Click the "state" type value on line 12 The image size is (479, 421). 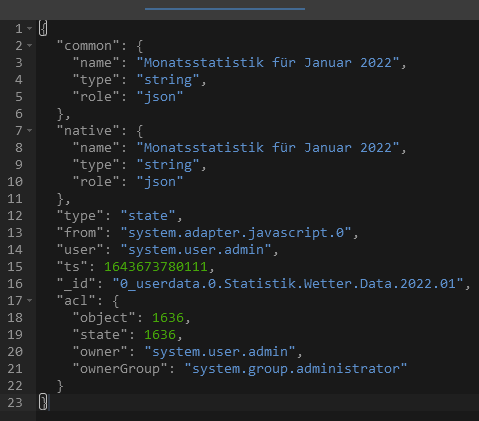coord(148,216)
